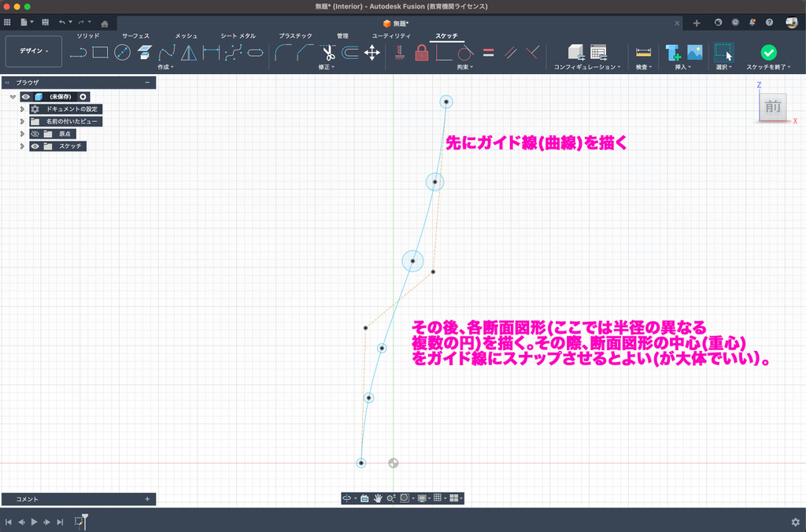Show the hidden 原点 folder

pos(35,134)
